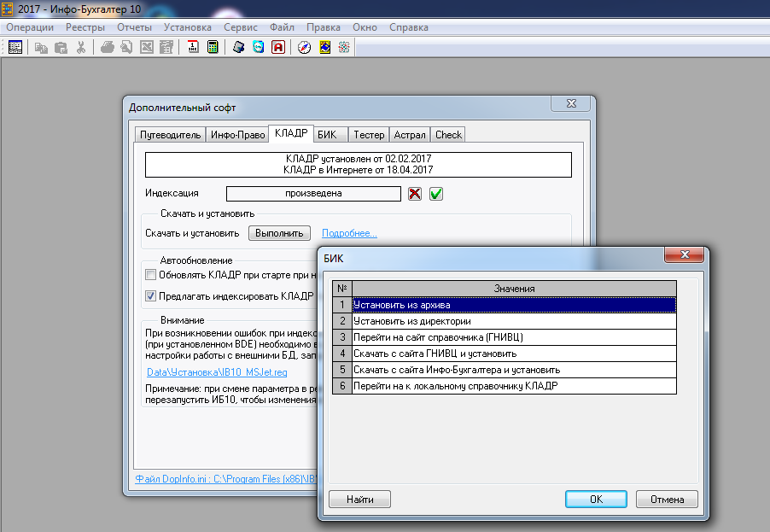Open the Отчеты menu
The image size is (770, 532).
[135, 27]
